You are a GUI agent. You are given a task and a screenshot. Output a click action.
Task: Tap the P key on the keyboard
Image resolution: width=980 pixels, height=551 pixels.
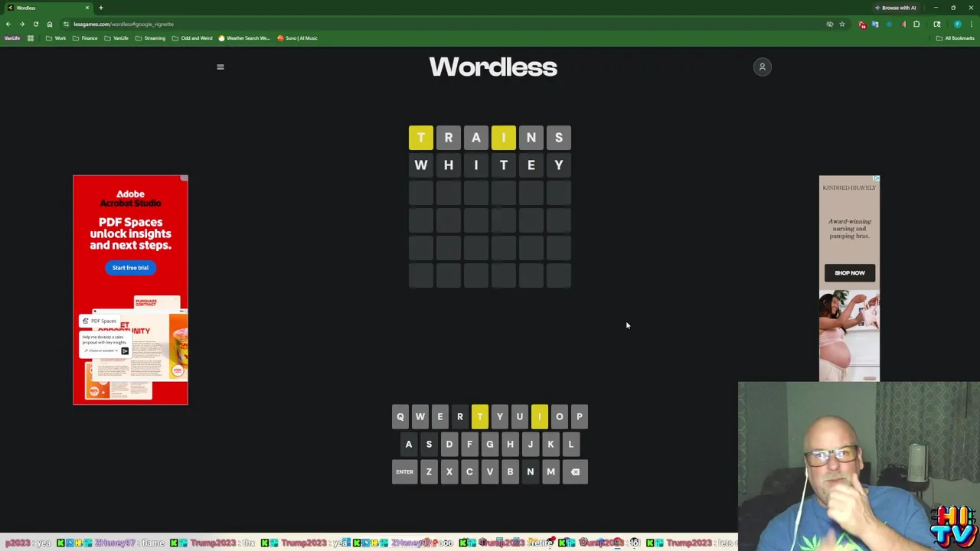click(579, 416)
